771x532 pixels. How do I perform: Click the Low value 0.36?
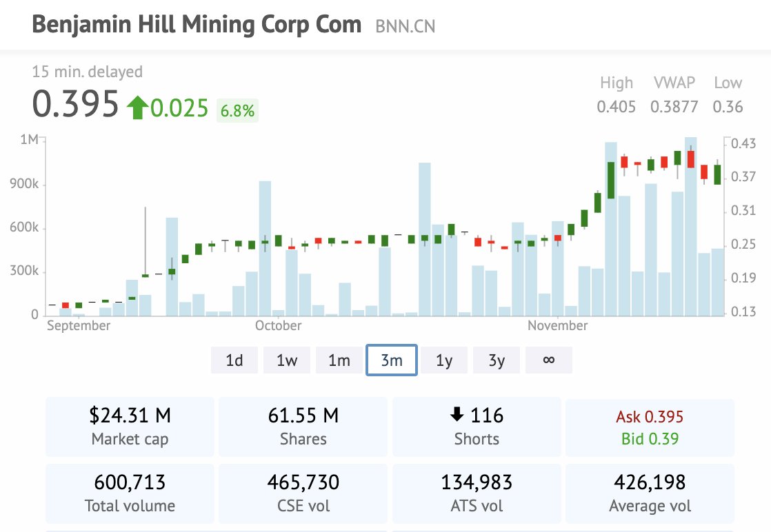[x=728, y=107]
